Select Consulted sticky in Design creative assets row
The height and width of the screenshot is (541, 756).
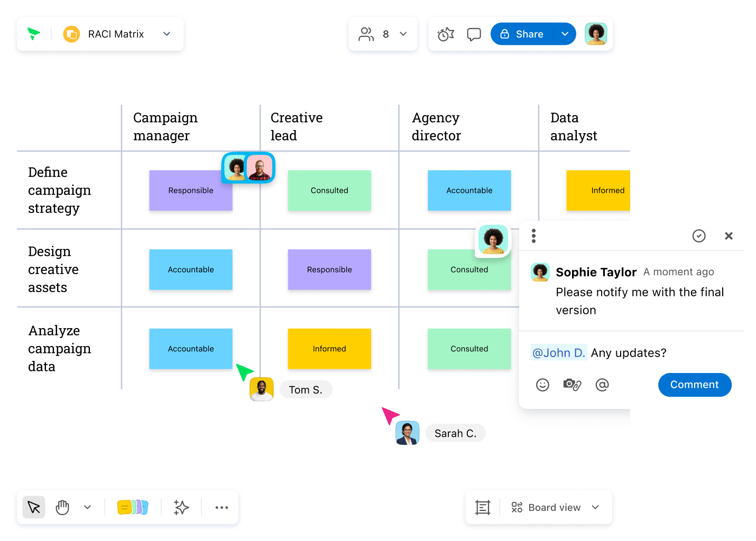click(x=469, y=269)
